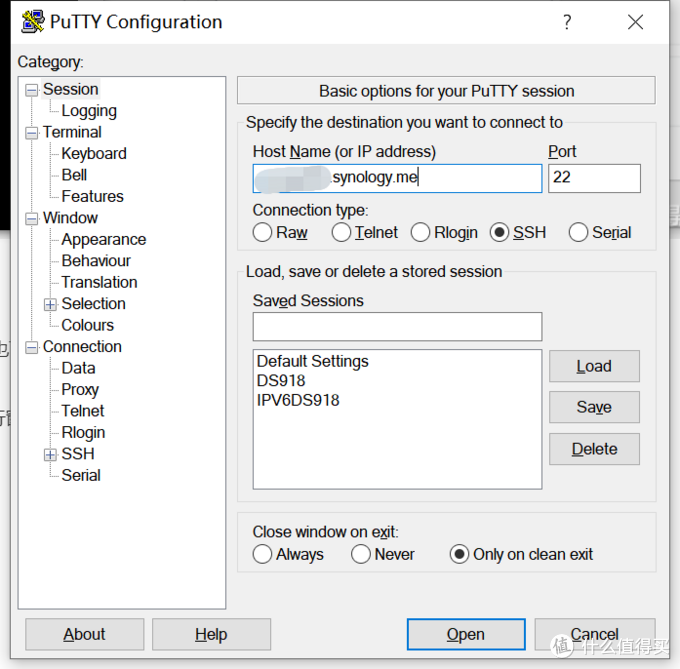Viewport: 680px width, 669px height.
Task: Click the PuTTY icon in the title bar
Action: (33, 22)
